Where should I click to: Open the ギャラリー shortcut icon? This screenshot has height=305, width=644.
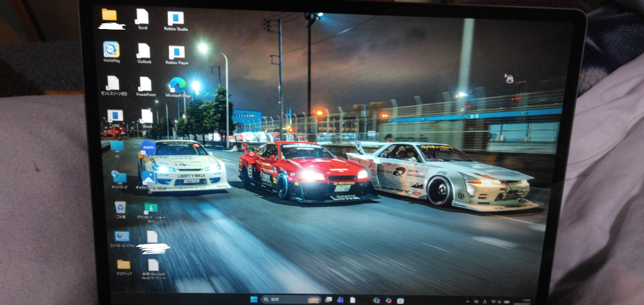pos(149,181)
